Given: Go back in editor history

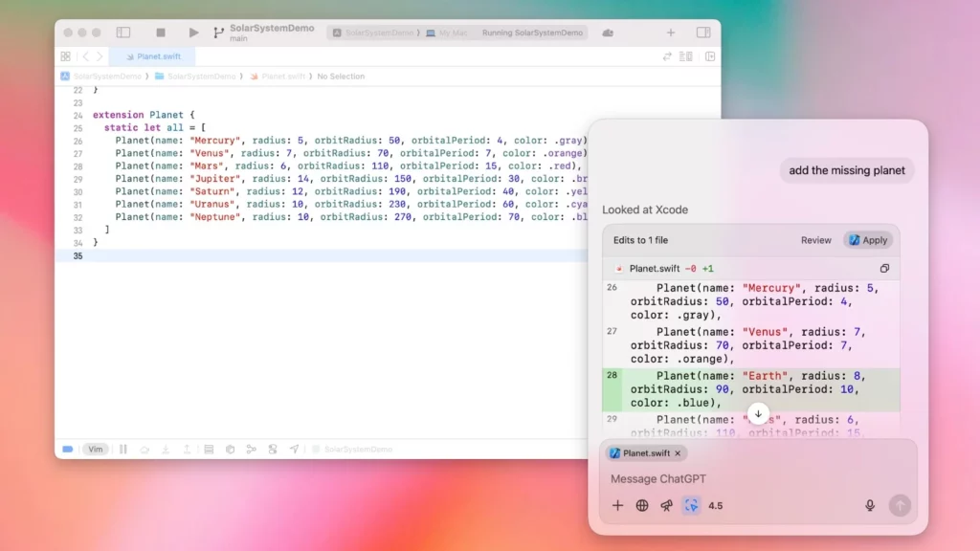Looking at the screenshot, I should [x=85, y=56].
